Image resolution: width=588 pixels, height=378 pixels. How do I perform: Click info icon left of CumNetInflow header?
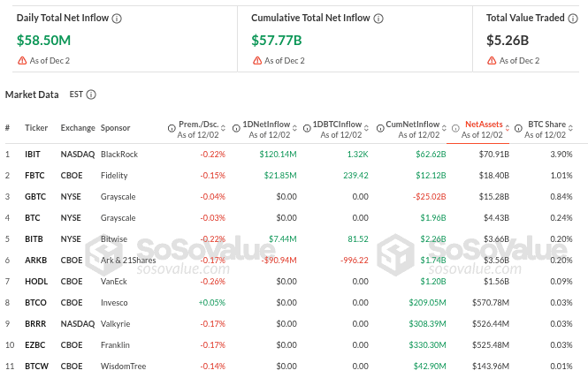click(378, 128)
